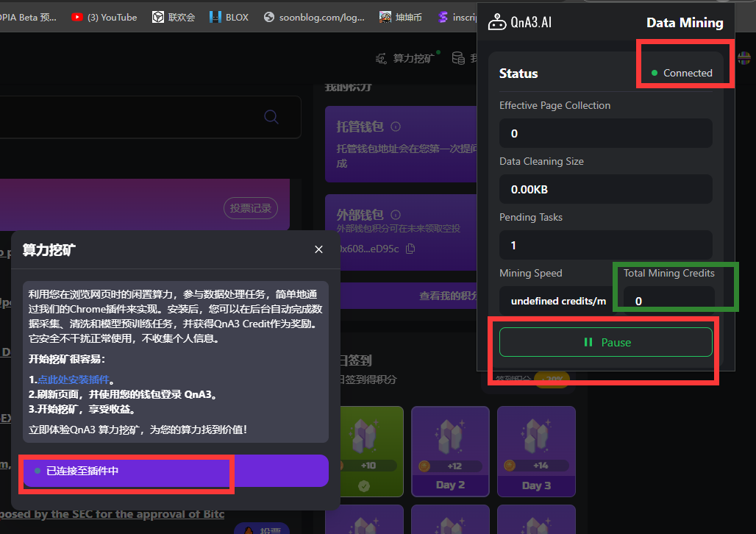Open the soonblog.com bookmark
This screenshot has height=534, width=756.
pyautogui.click(x=314, y=18)
